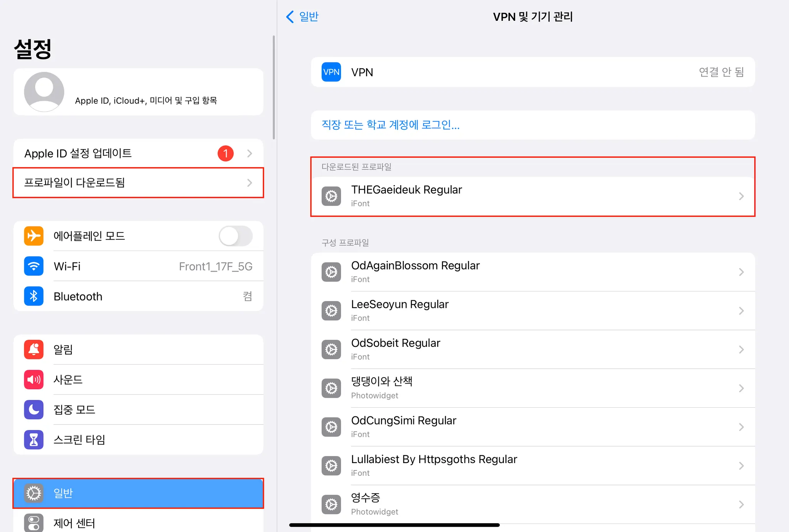The image size is (789, 532).
Task: Click the Control Center toggles icon
Action: [34, 523]
